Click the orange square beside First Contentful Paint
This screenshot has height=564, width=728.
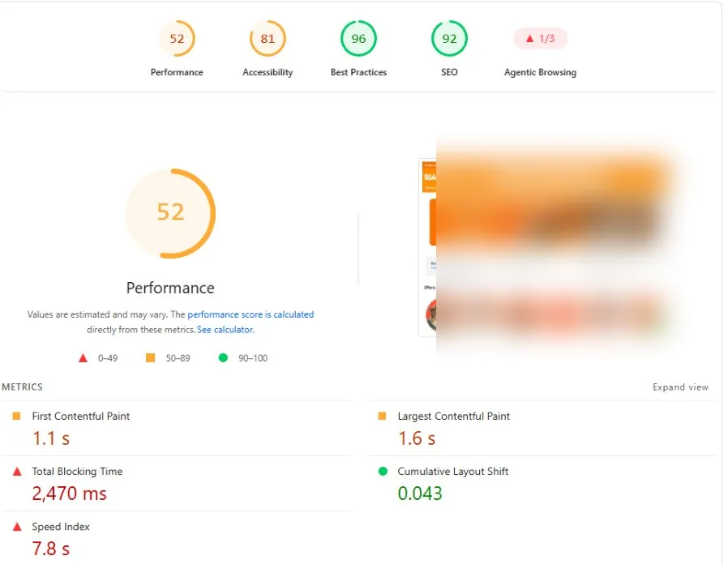point(16,416)
